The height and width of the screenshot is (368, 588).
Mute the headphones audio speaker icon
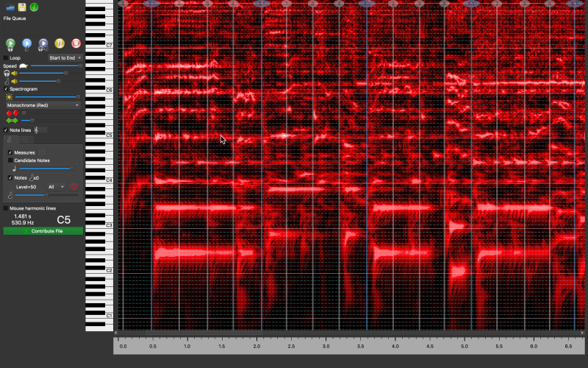[14, 73]
